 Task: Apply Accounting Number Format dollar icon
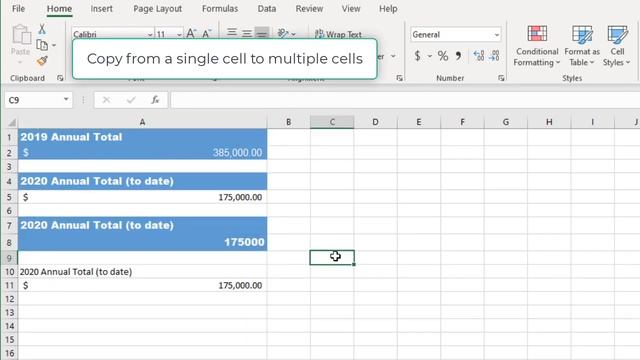click(x=417, y=56)
